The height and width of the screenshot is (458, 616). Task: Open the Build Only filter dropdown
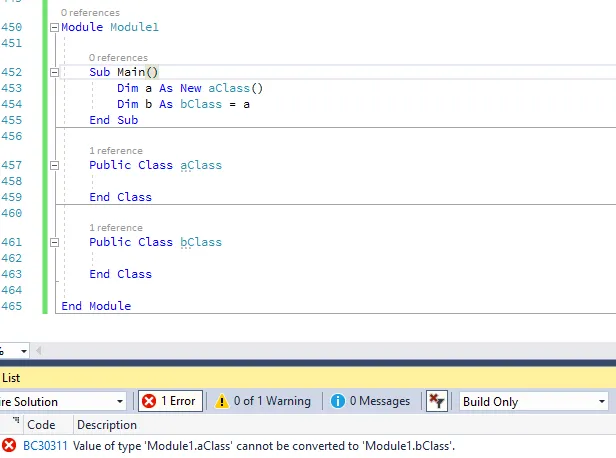point(534,401)
